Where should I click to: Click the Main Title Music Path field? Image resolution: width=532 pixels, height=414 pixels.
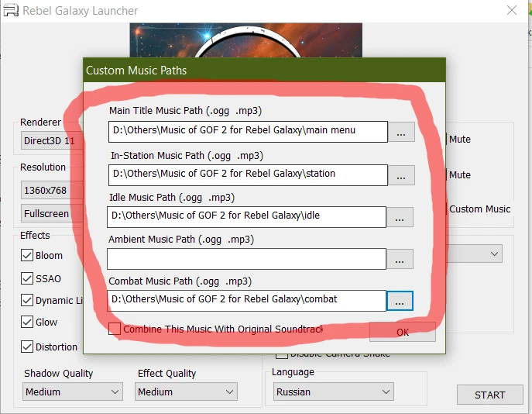[x=248, y=132]
